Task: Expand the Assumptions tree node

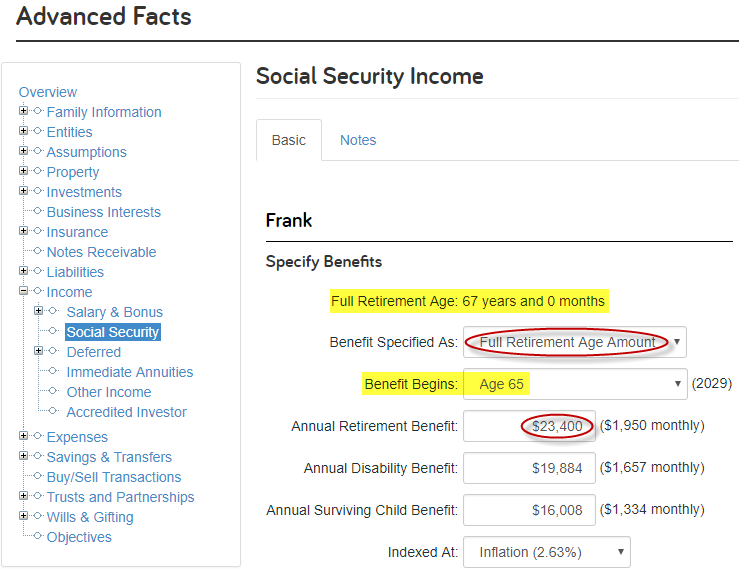Action: 23,151
